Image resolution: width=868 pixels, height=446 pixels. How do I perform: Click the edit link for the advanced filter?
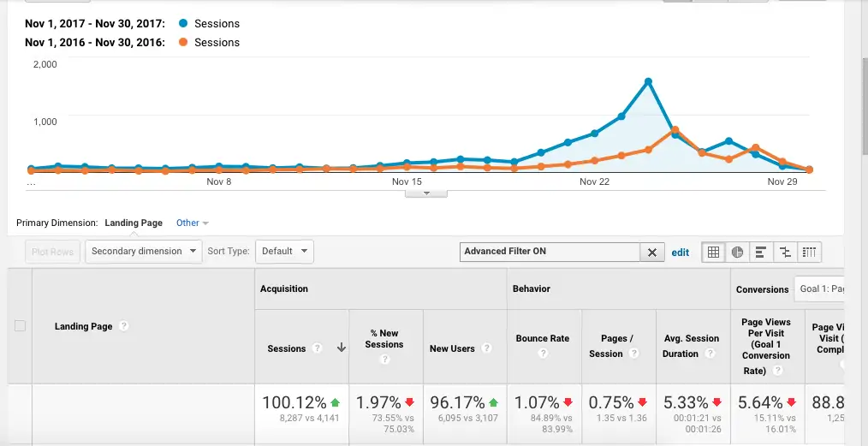681,253
